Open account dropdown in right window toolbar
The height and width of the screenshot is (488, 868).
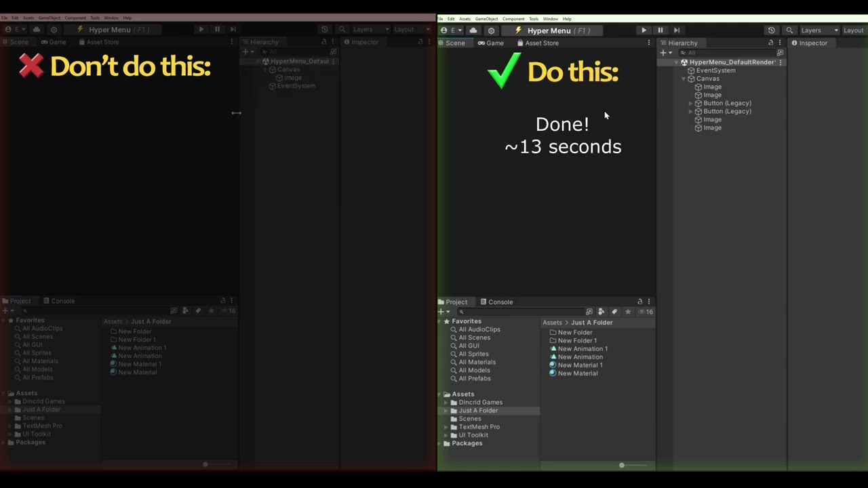click(x=452, y=30)
